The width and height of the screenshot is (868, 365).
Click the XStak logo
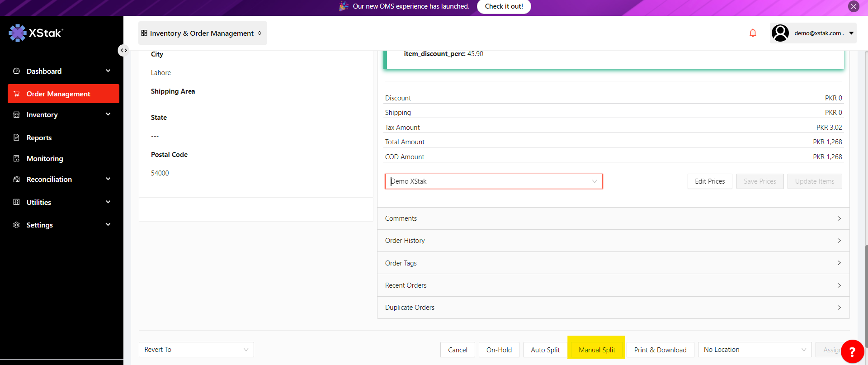(36, 33)
